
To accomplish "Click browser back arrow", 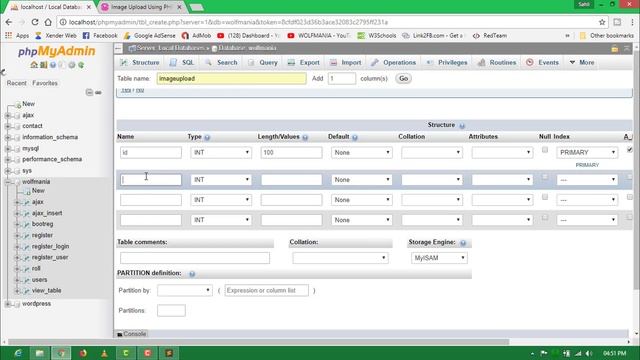I will tap(9, 22).
